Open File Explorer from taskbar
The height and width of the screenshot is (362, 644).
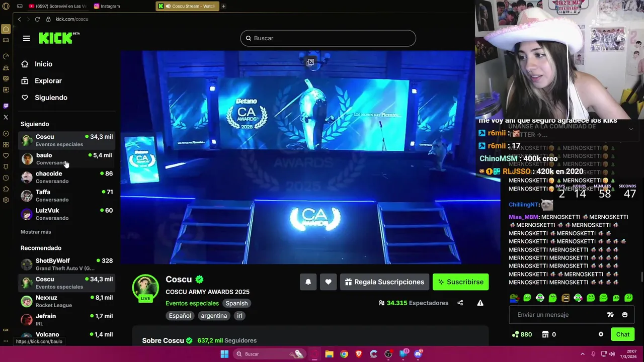click(329, 354)
